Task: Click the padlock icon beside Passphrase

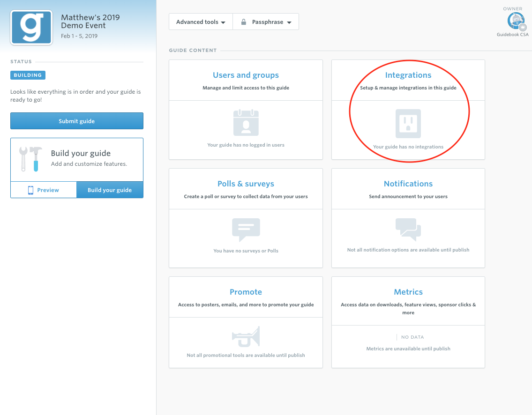Action: pyautogui.click(x=244, y=22)
